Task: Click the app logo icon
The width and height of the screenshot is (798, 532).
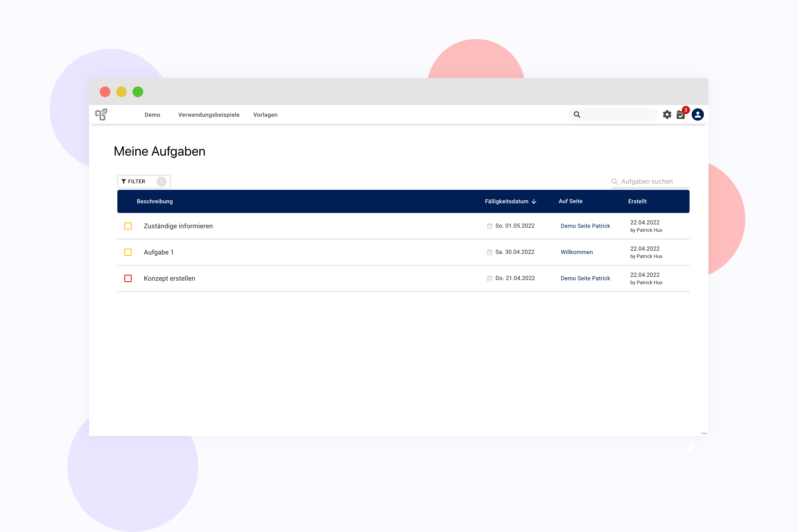Action: (101, 114)
